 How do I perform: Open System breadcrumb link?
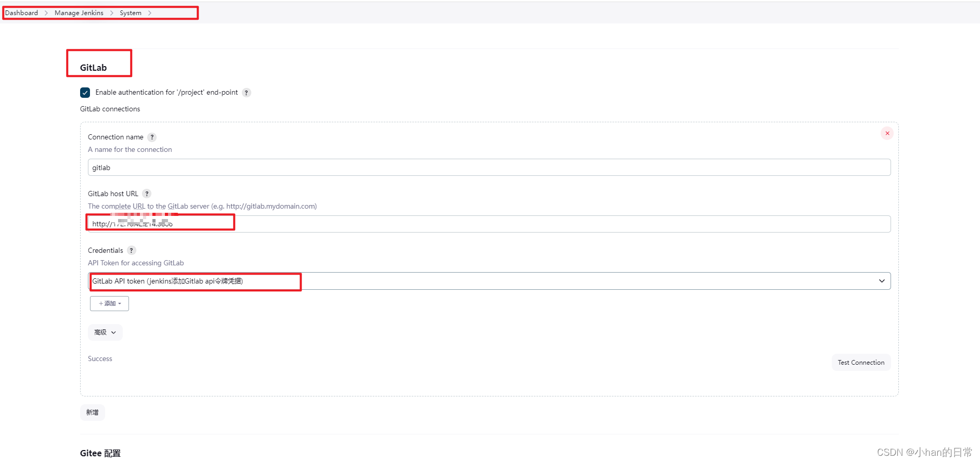point(131,13)
